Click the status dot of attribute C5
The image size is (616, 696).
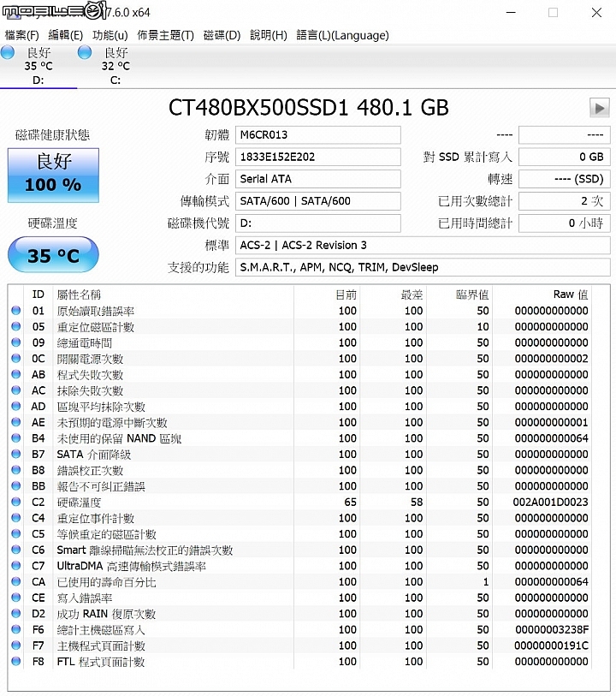pyautogui.click(x=16, y=534)
